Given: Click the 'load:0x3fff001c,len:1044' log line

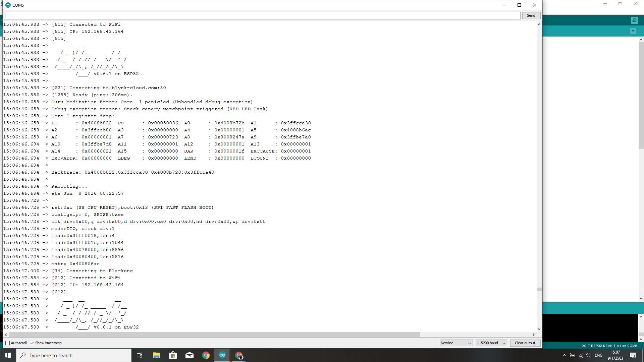Looking at the screenshot, I should 87,243.
